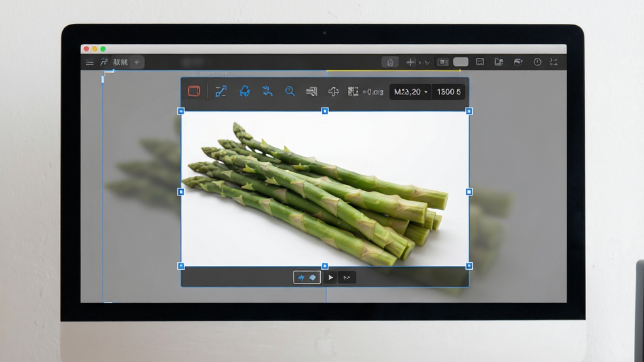Open the note panel icon in top bar

coord(480,62)
